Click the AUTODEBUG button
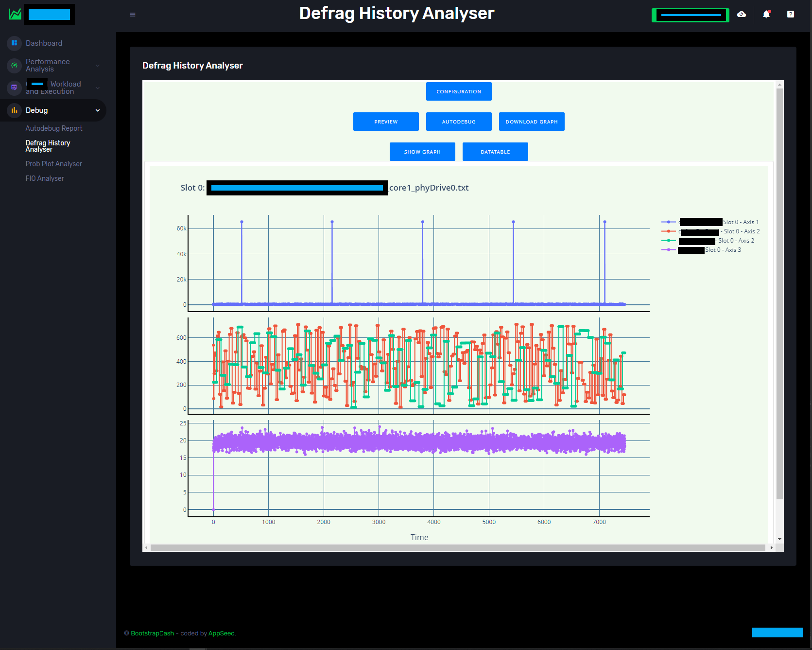The height and width of the screenshot is (650, 812). click(459, 122)
